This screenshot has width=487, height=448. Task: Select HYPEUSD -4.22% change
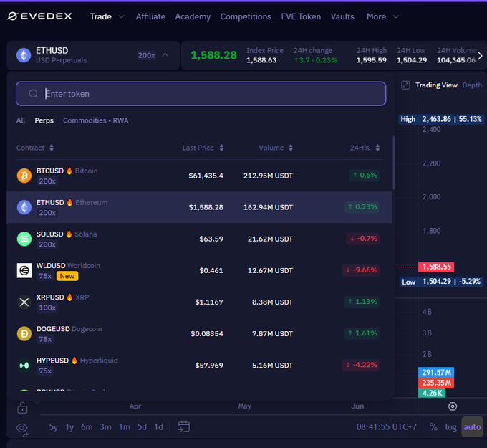tap(361, 365)
